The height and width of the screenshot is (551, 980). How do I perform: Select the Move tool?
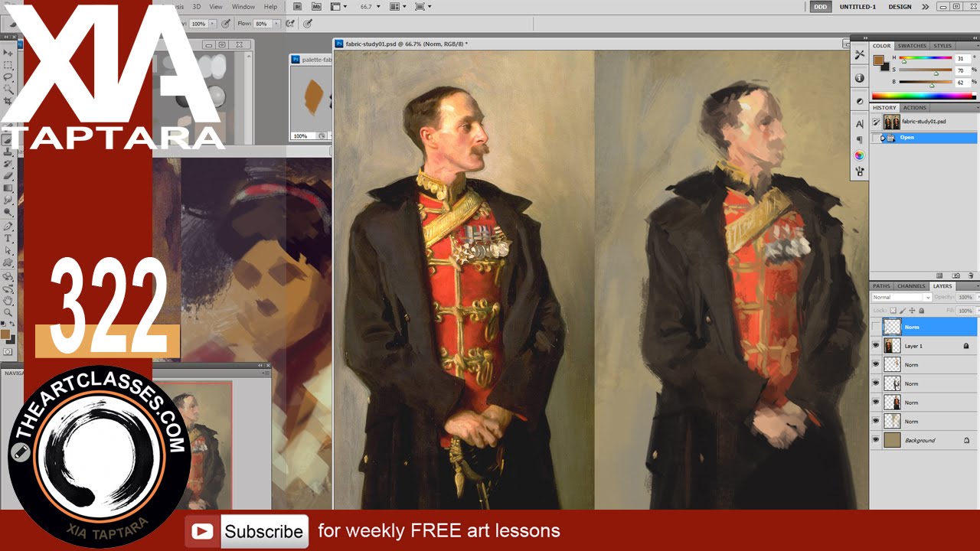8,52
